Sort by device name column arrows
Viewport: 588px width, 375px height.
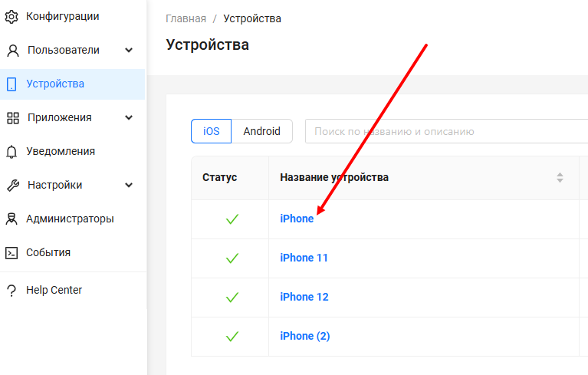[560, 178]
